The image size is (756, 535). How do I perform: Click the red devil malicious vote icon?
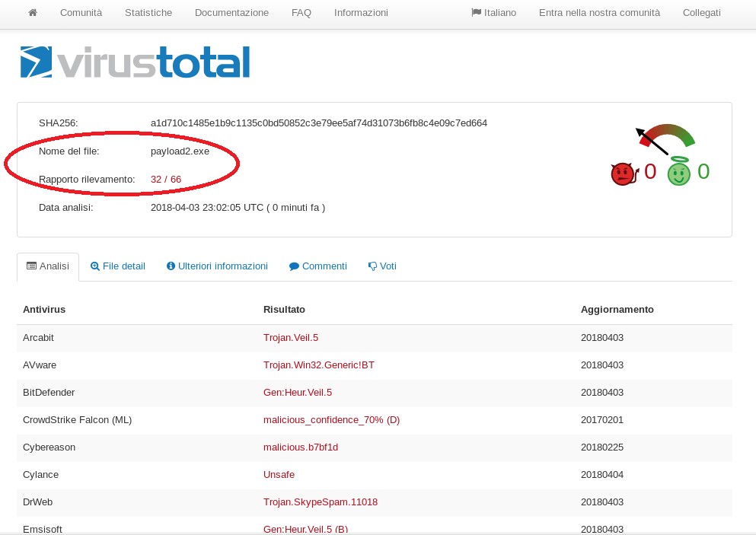pyautogui.click(x=624, y=174)
